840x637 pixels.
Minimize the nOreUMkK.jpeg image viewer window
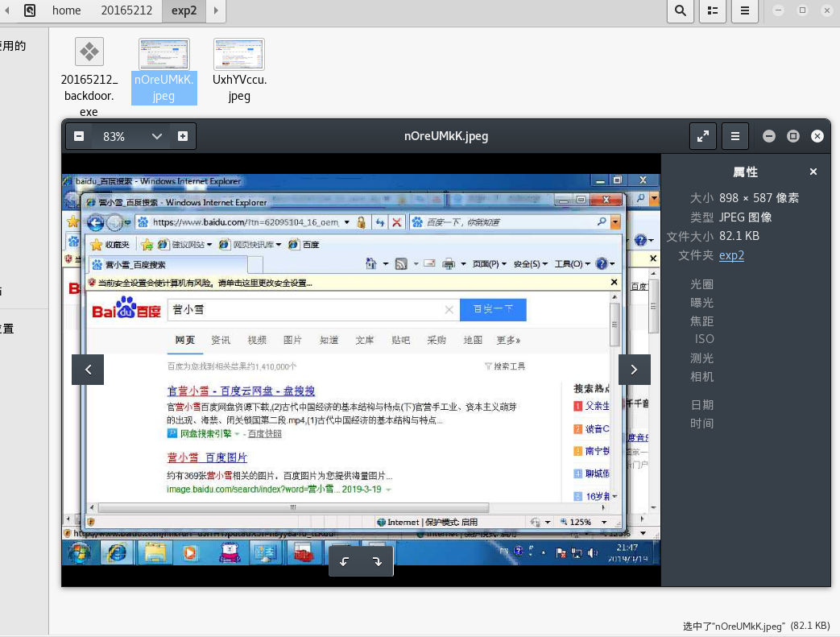coord(769,136)
